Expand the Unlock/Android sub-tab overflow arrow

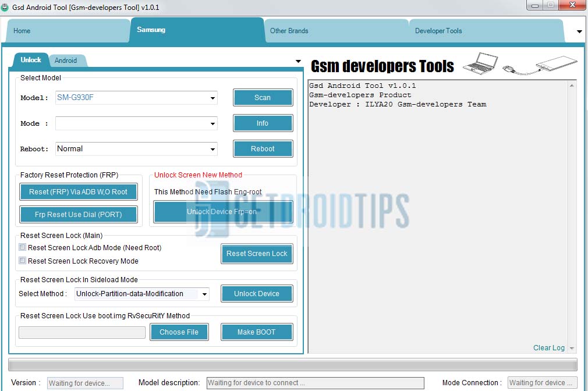[x=298, y=61]
